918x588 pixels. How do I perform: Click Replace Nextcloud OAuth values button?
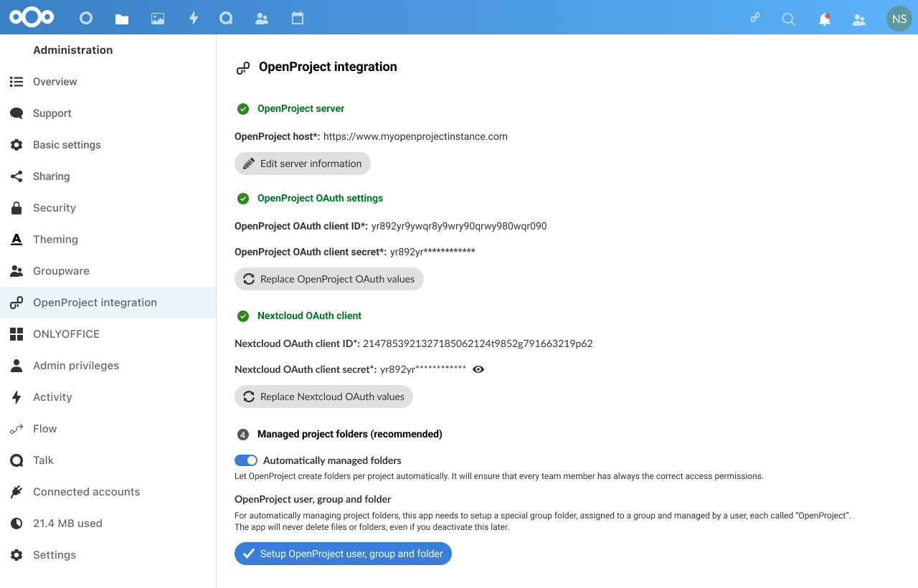coord(323,397)
